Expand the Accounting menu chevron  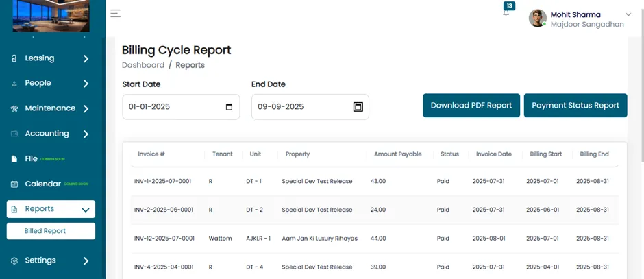[86, 134]
